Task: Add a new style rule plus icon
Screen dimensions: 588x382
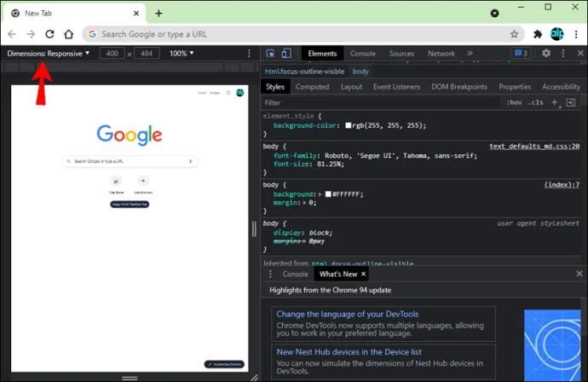Action: point(555,102)
